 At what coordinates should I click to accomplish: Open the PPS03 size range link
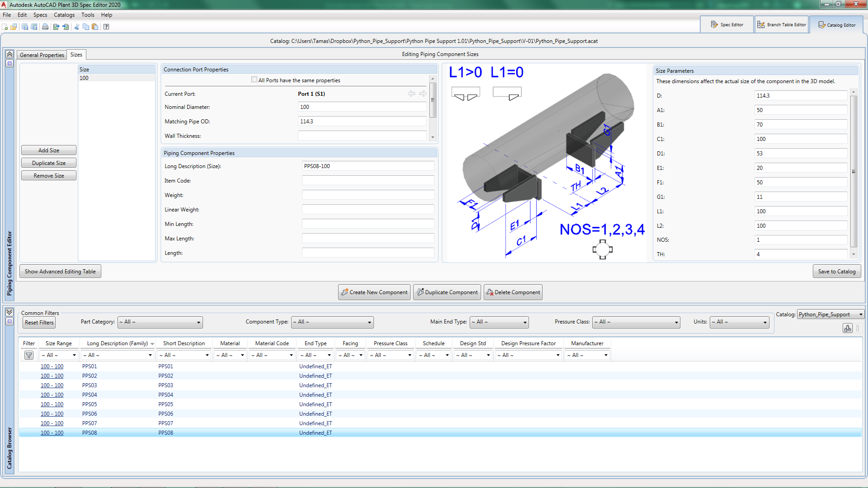click(52, 385)
